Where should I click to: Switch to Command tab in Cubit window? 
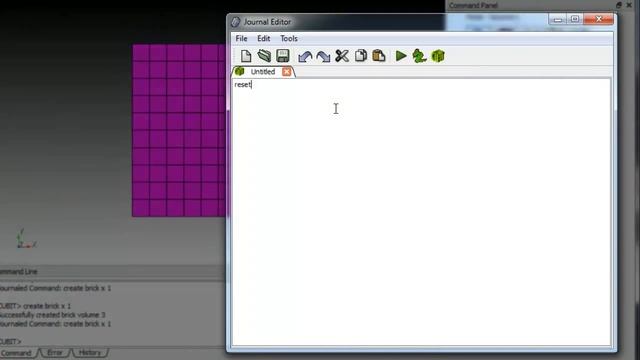(x=16, y=353)
